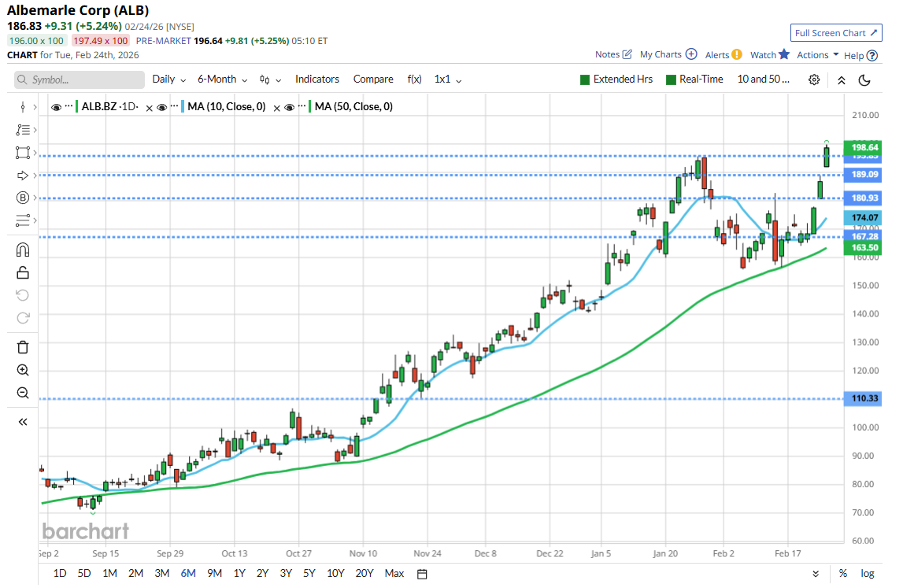903x588 pixels.
Task: Zoom in using the magnifier plus icon
Action: click(22, 370)
